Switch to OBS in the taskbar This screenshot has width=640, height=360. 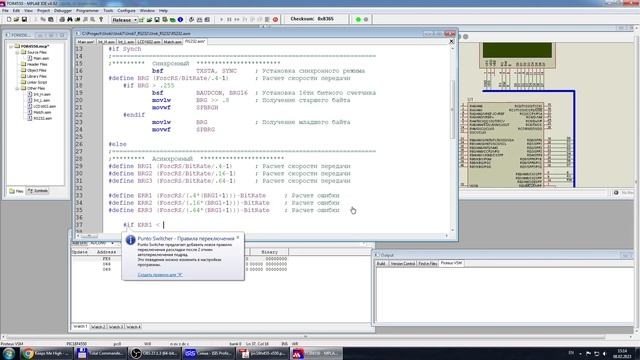pyautogui.click(x=155, y=353)
